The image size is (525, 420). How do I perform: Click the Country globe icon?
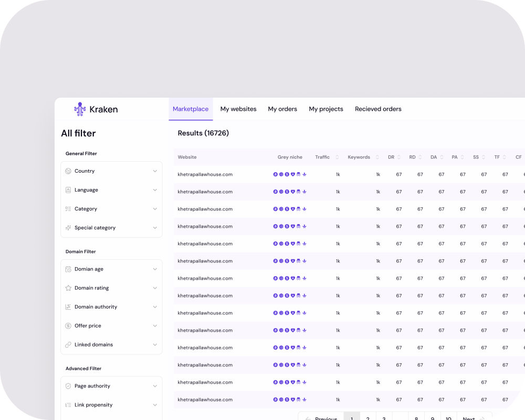tap(68, 171)
